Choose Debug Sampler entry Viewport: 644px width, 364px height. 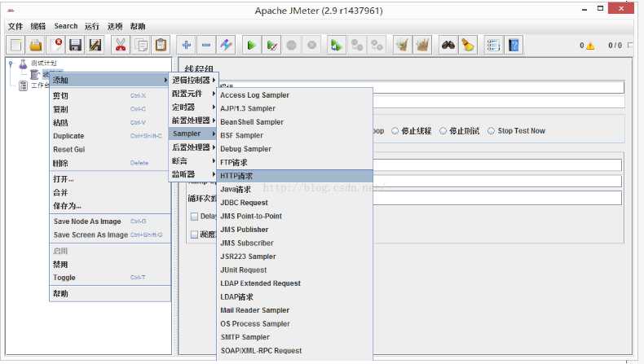click(294, 149)
